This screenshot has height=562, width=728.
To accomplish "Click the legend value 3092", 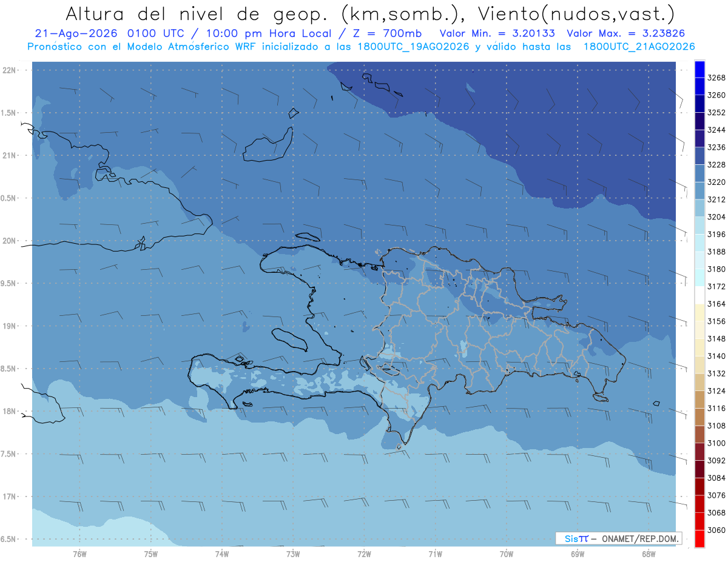I will point(716,461).
